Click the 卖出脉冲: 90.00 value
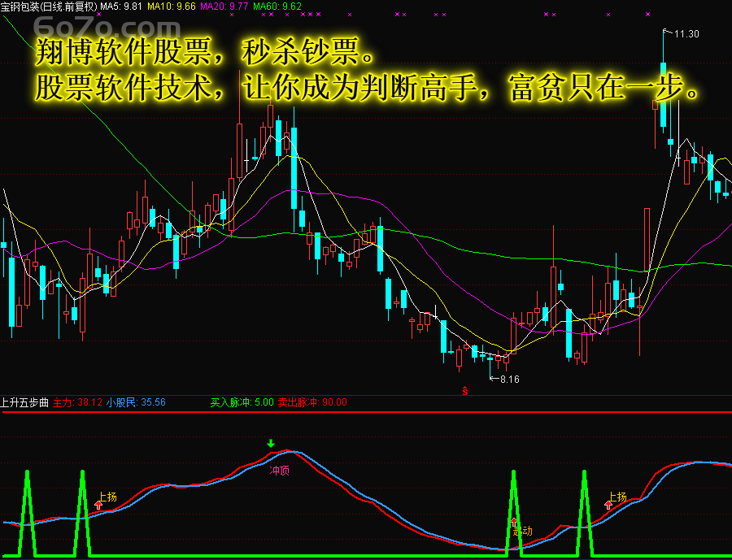This screenshot has height=560, width=732. click(x=312, y=402)
